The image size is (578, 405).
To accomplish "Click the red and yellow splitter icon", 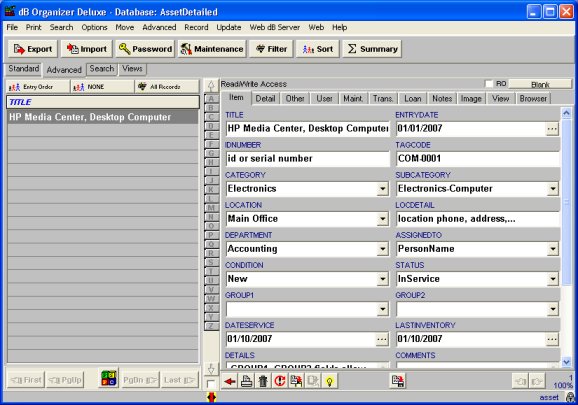I will [x=211, y=397].
